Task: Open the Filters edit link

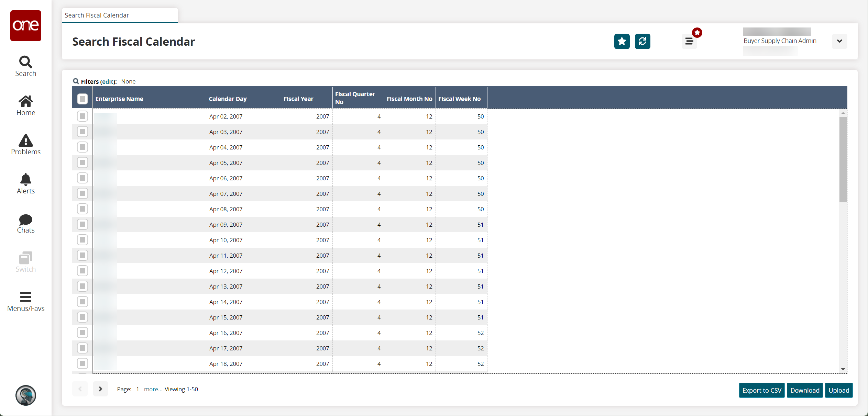Action: (x=106, y=81)
